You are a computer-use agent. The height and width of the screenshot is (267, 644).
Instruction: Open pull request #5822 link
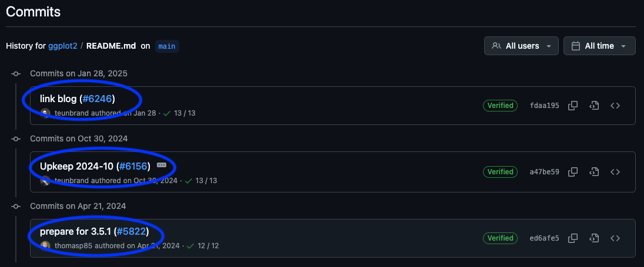coord(131,232)
